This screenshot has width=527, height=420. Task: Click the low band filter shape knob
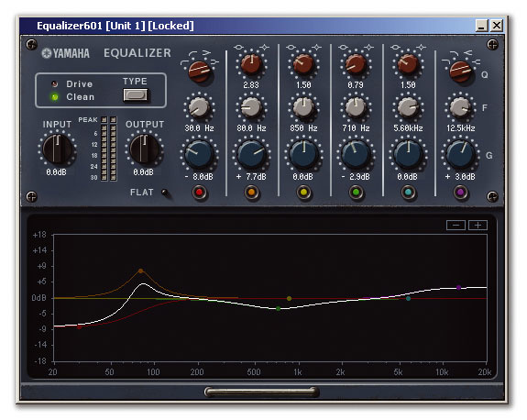tap(199, 71)
